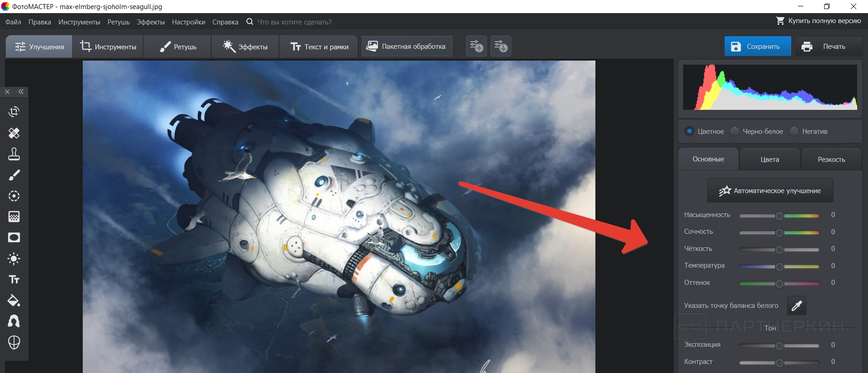Click the color histogram graph

[x=770, y=87]
